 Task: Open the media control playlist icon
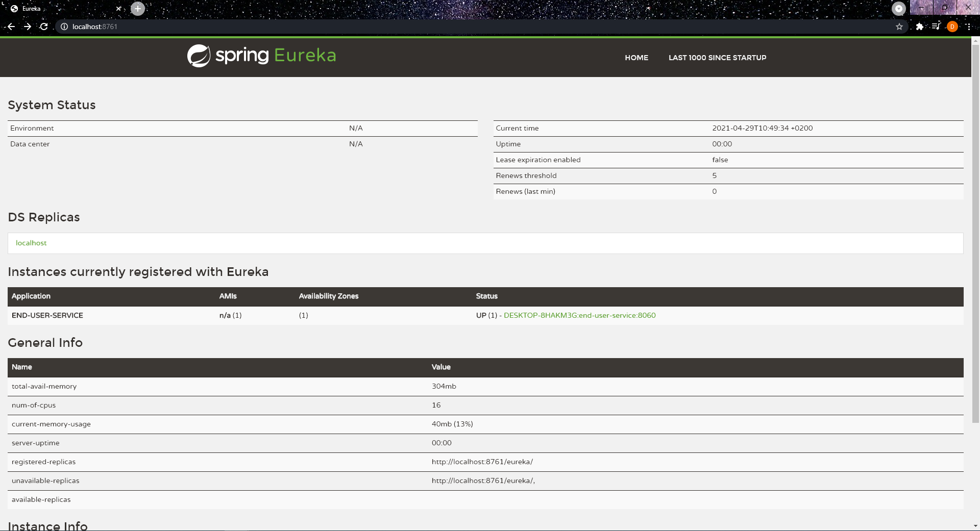936,26
